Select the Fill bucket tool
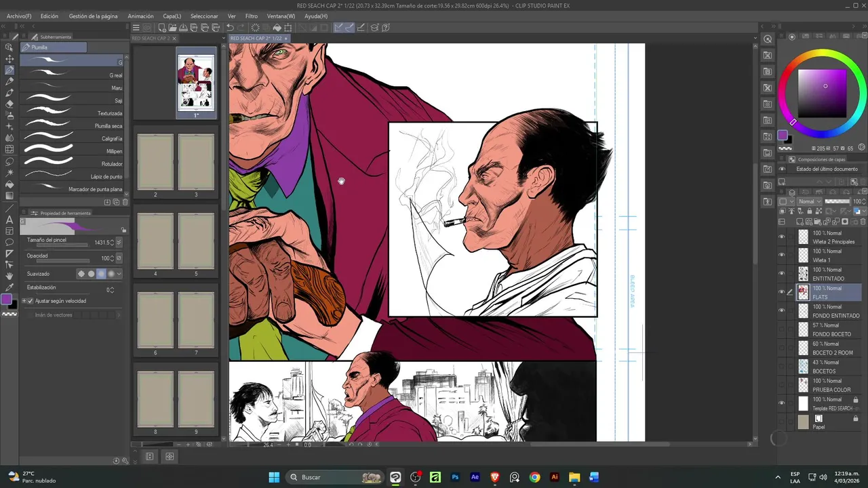This screenshot has height=488, width=868. click(9, 184)
